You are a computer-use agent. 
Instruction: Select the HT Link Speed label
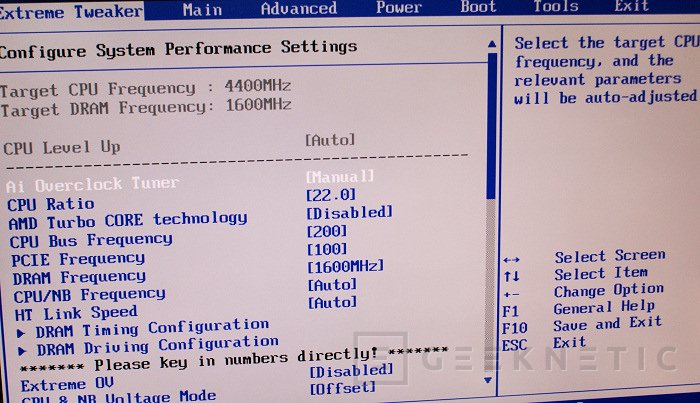76,313
